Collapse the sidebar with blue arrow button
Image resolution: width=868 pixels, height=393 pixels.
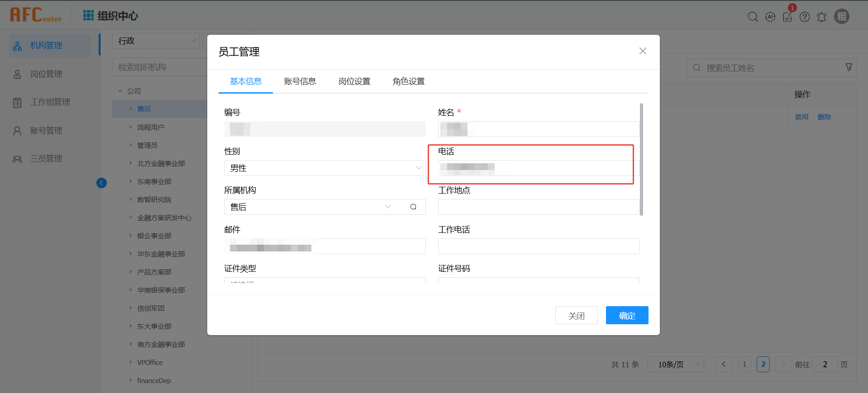[101, 183]
